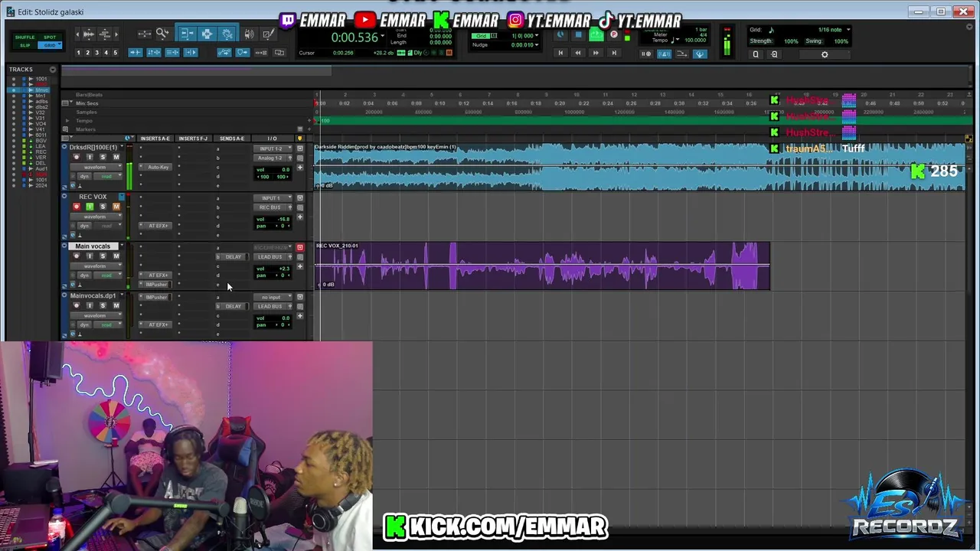Screen dimensions: 980x551
Task: Select zoom preset 3
Action: [x=96, y=53]
